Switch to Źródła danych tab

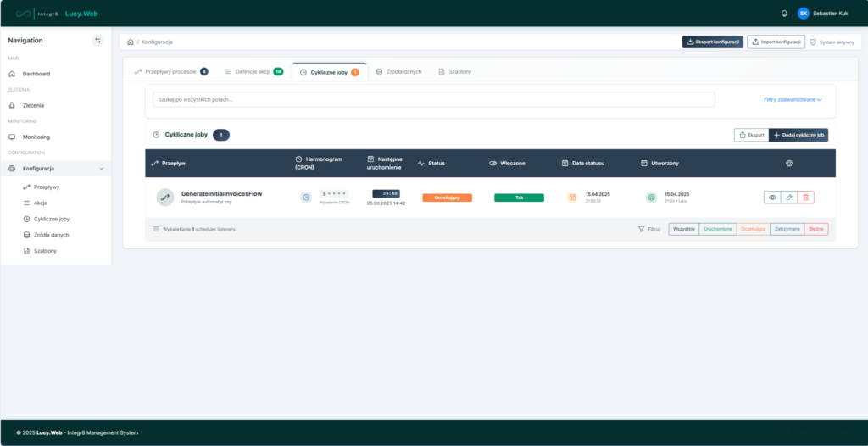pyautogui.click(x=398, y=72)
